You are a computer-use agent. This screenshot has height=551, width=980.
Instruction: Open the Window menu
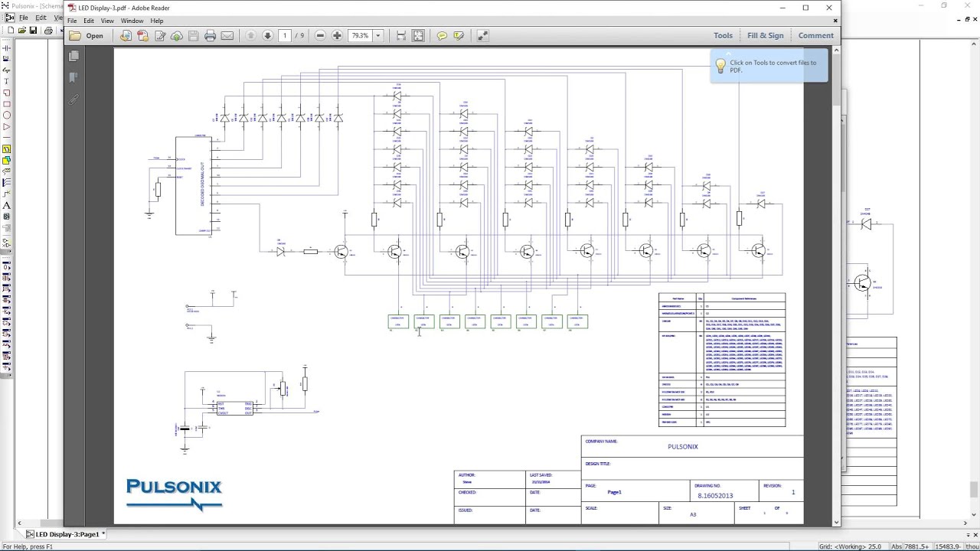tap(132, 21)
